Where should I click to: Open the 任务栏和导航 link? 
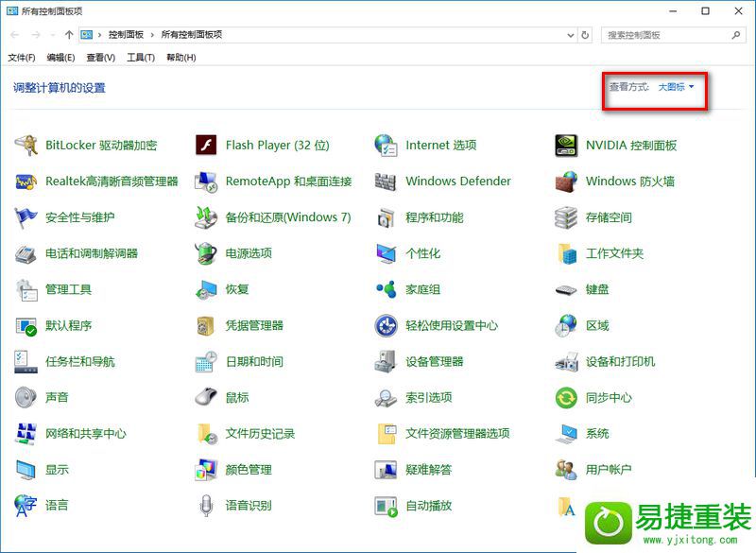pyautogui.click(x=80, y=362)
